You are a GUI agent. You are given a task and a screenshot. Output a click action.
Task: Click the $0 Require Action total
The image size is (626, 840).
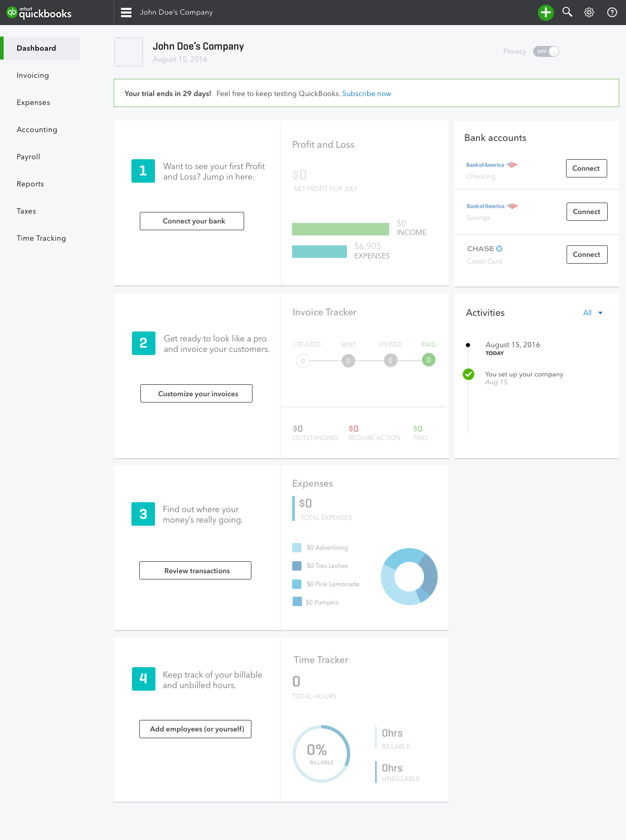(x=354, y=429)
